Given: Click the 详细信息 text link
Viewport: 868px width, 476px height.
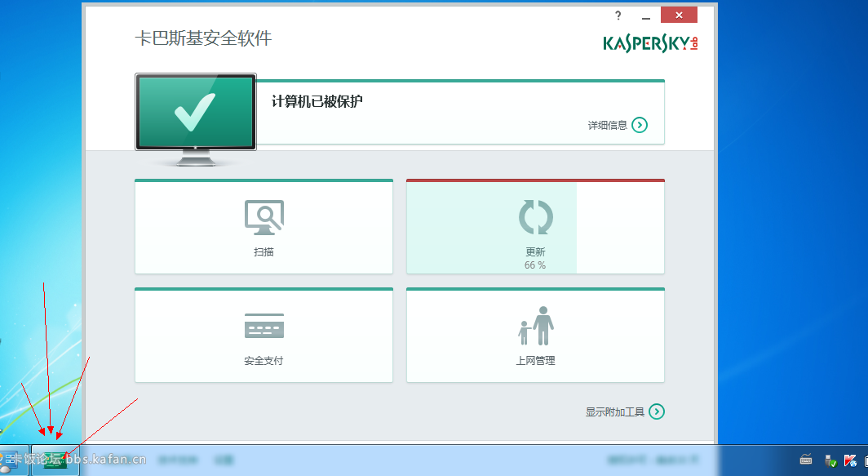Looking at the screenshot, I should click(x=607, y=125).
